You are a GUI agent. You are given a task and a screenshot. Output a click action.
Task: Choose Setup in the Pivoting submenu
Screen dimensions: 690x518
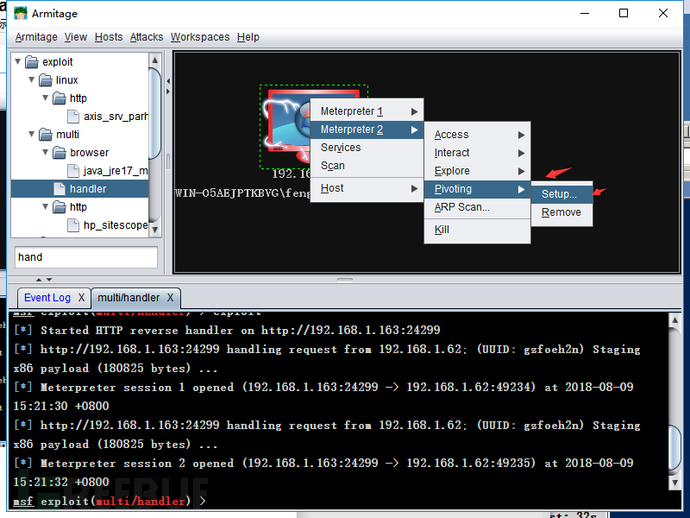(562, 194)
